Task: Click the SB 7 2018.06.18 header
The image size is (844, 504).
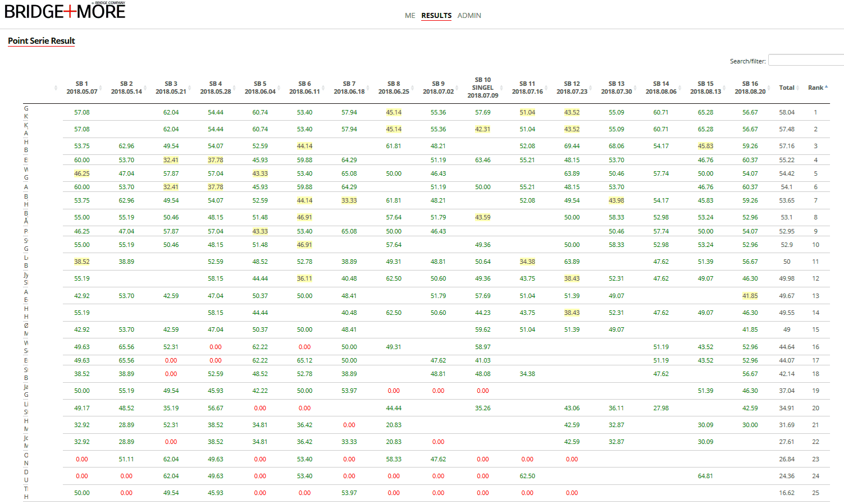Action: (349, 88)
